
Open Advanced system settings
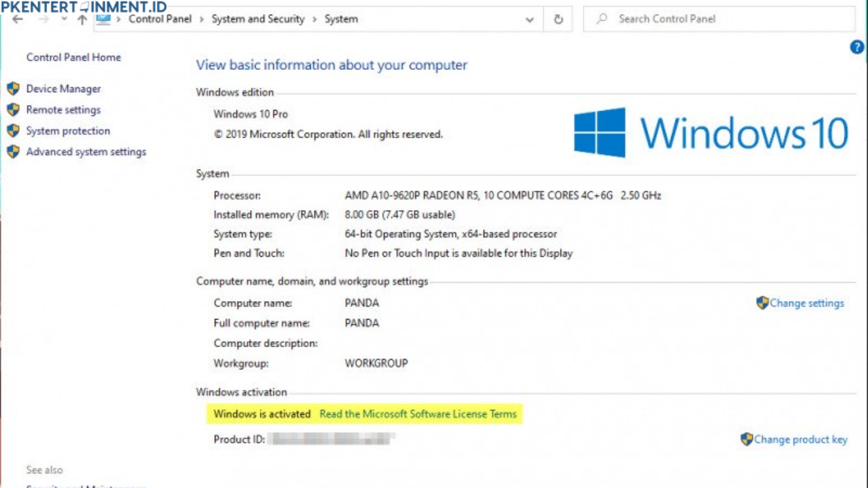(86, 152)
